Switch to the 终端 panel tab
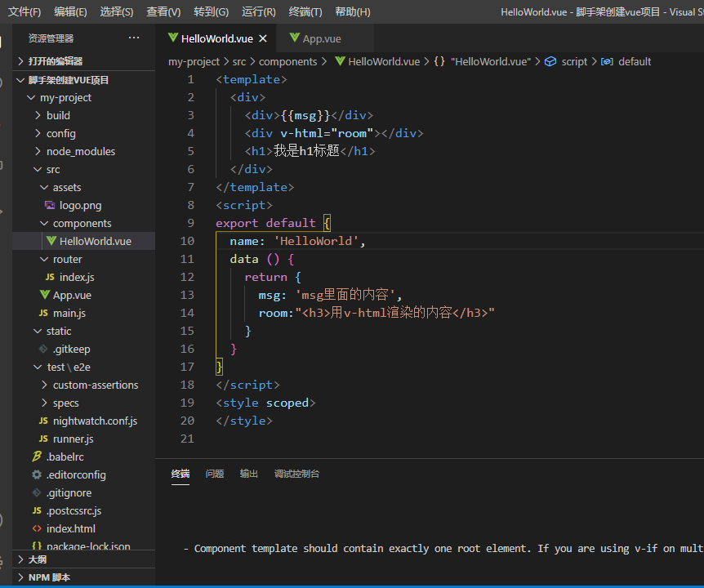Viewport: 704px width, 588px height. point(180,474)
